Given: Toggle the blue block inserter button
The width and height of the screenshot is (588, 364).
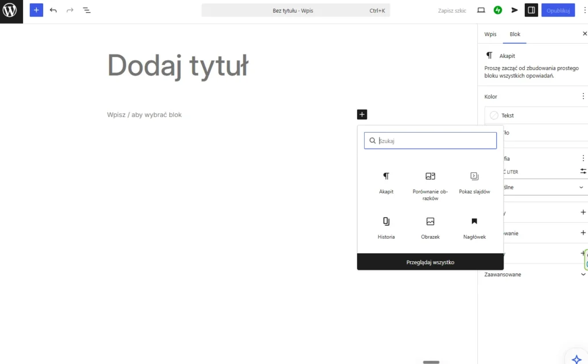Looking at the screenshot, I should coord(36,10).
